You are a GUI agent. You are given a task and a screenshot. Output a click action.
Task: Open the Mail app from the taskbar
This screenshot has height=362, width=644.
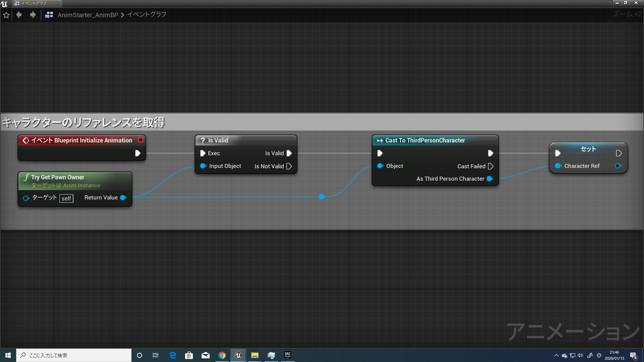[x=206, y=355]
